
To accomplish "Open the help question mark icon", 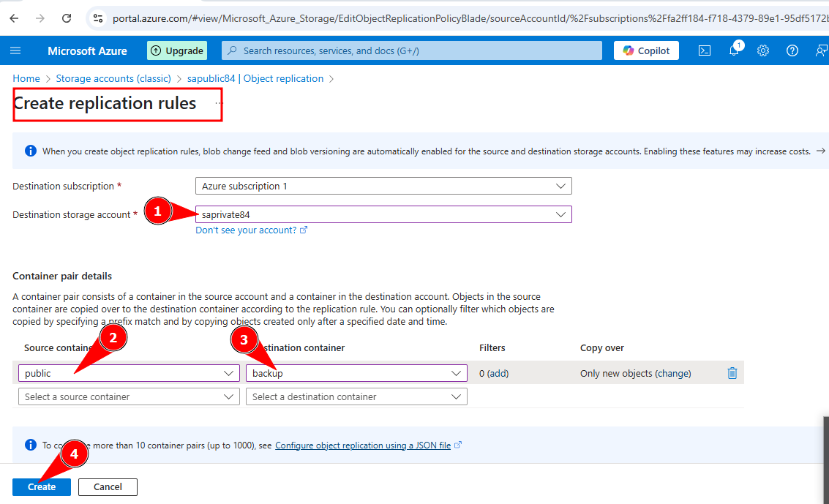I will point(792,50).
